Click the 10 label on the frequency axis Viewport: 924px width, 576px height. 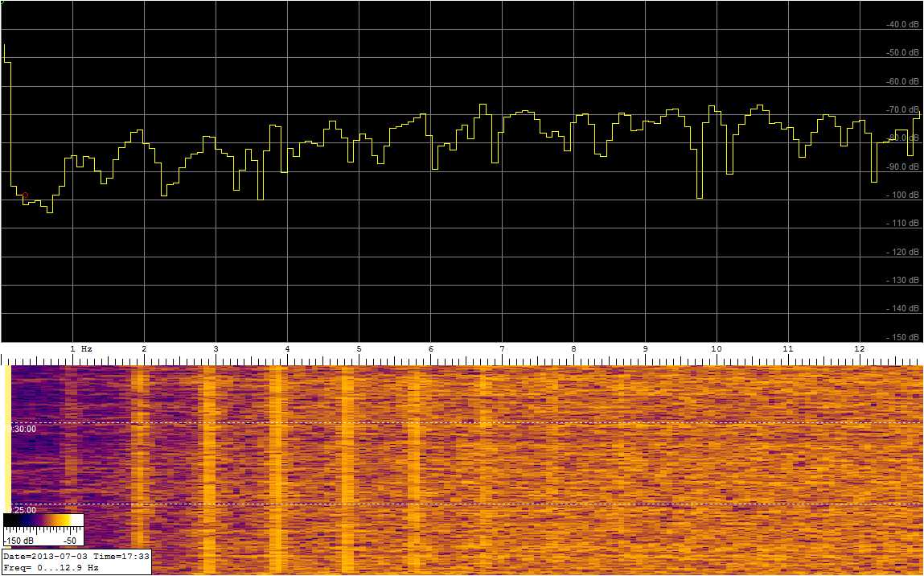click(x=716, y=349)
